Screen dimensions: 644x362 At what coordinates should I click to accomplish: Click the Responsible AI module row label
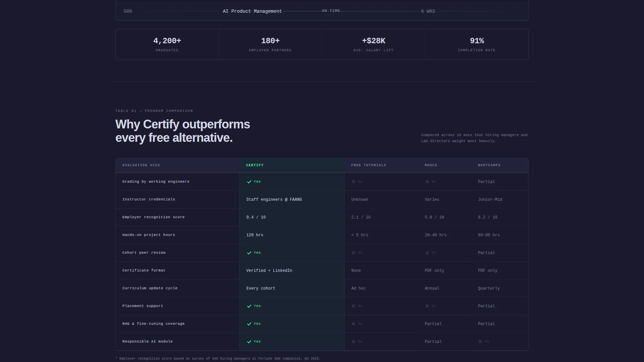pos(148,342)
